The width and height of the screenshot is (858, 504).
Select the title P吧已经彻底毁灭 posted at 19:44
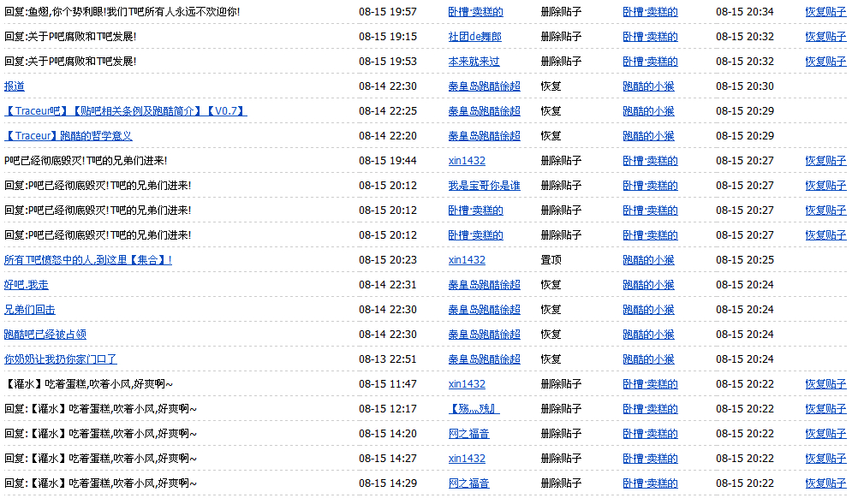point(86,161)
